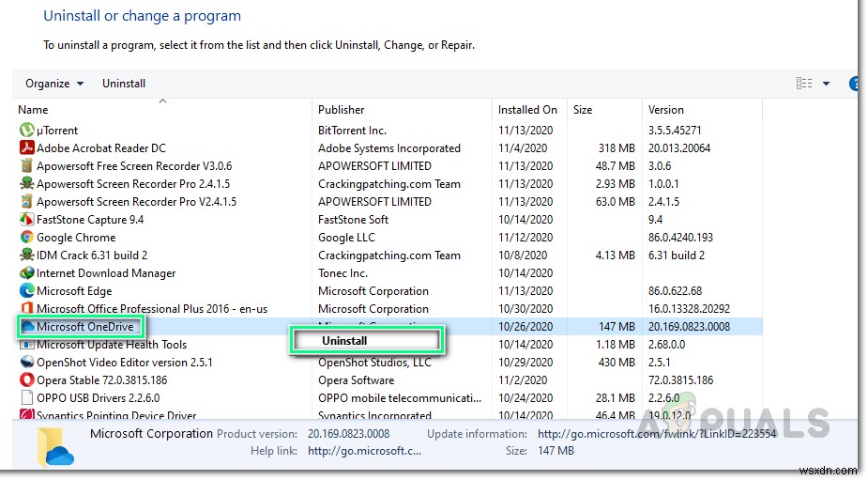The width and height of the screenshot is (868, 480).
Task: Open the Organize dropdown menu
Action: [54, 84]
